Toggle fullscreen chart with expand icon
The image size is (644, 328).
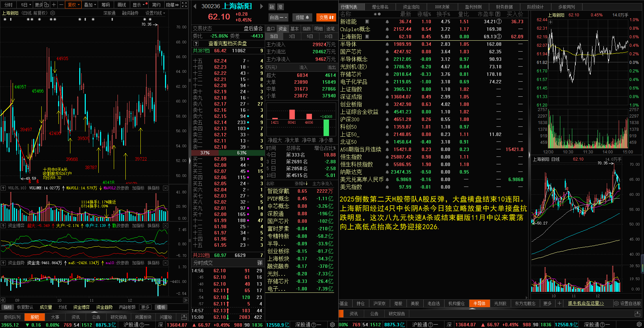pos(184,5)
